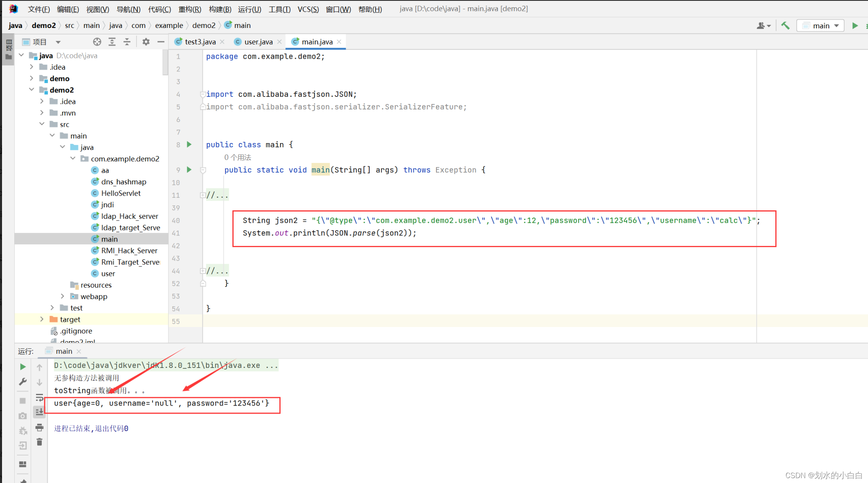Clear console output with trash icon
The width and height of the screenshot is (868, 483).
click(39, 442)
